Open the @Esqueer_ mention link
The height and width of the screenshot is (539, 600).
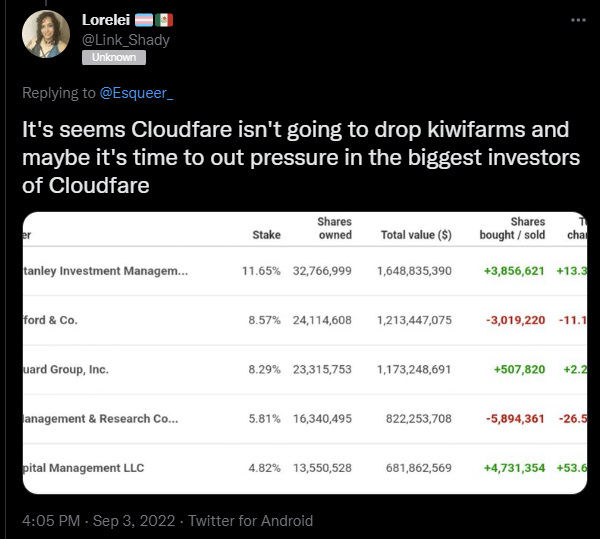pos(136,93)
